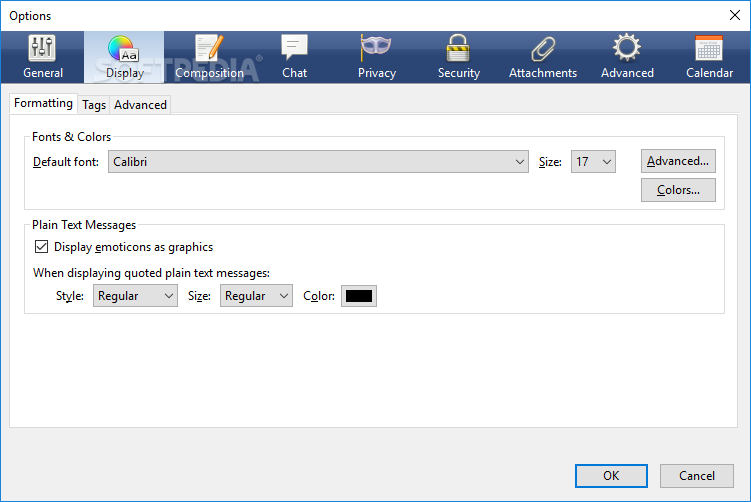Open the General options category
The image size is (751, 502).
pyautogui.click(x=43, y=57)
